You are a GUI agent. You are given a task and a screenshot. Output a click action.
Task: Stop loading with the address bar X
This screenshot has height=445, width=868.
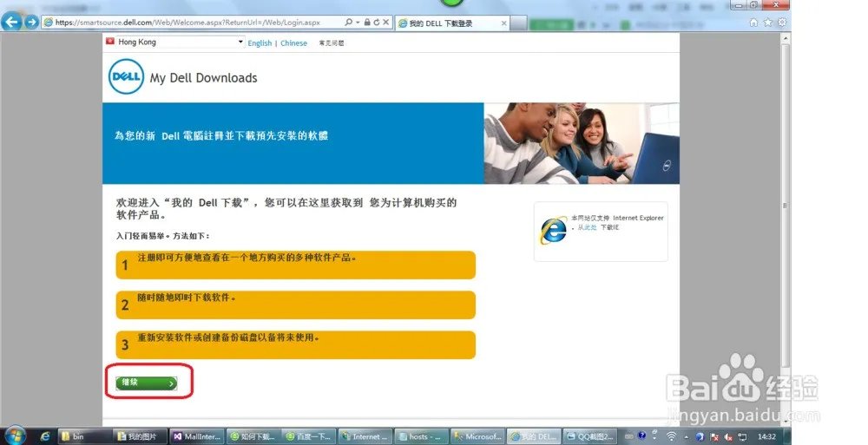tap(386, 23)
